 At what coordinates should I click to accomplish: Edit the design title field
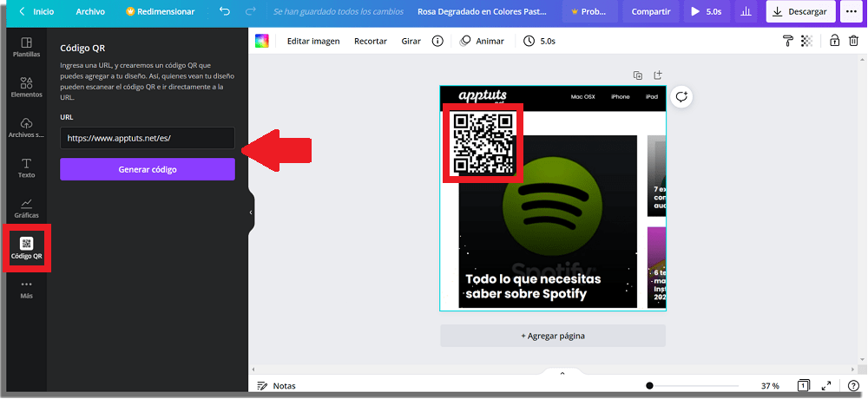tap(482, 11)
